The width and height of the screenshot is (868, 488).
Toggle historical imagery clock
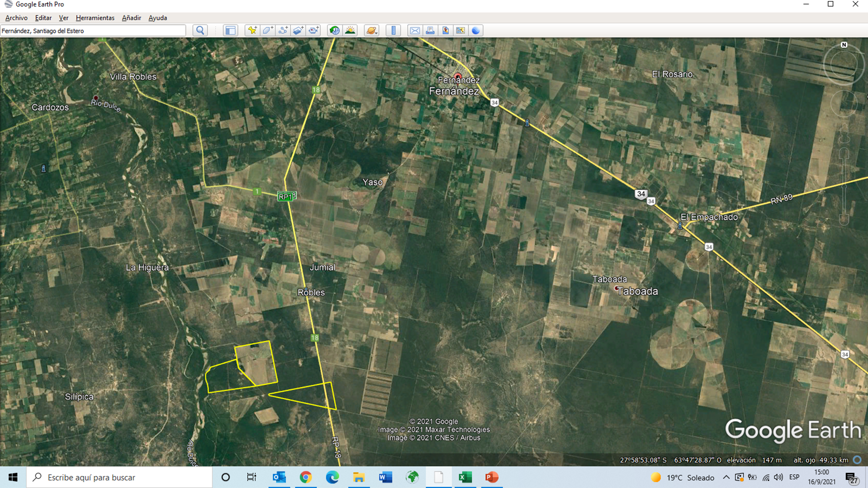(334, 30)
